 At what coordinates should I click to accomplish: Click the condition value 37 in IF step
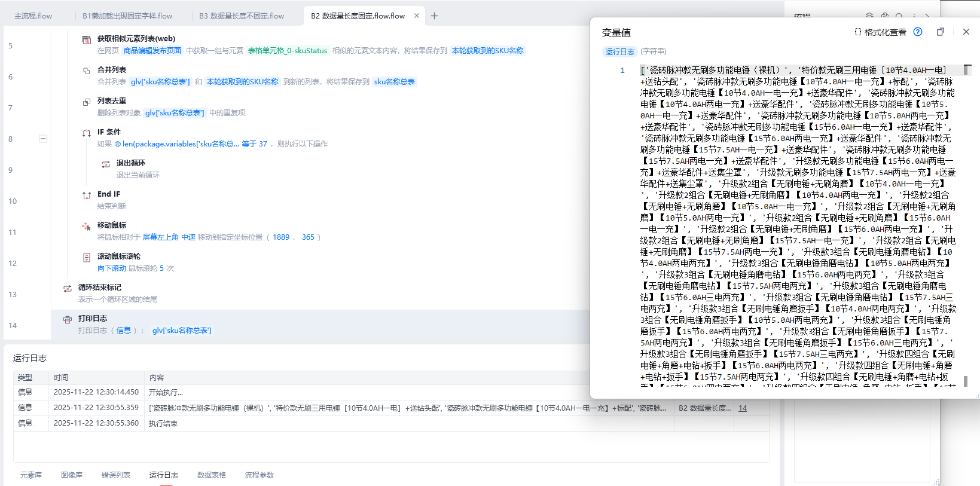coord(263,144)
